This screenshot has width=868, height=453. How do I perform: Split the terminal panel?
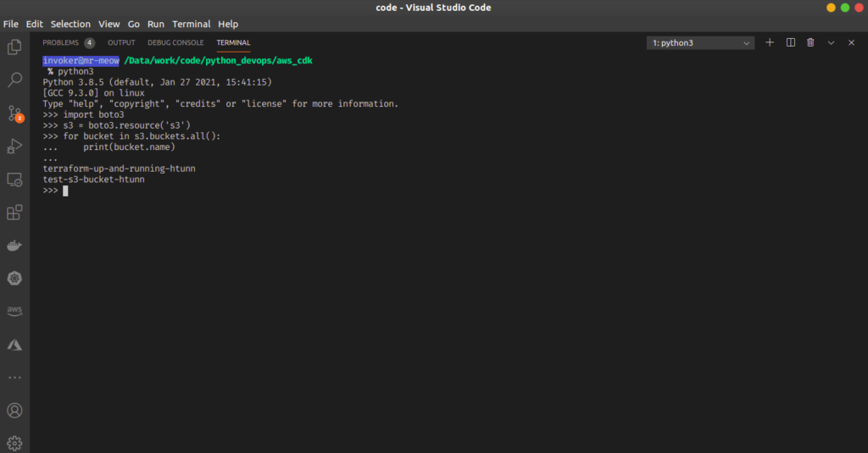[791, 42]
